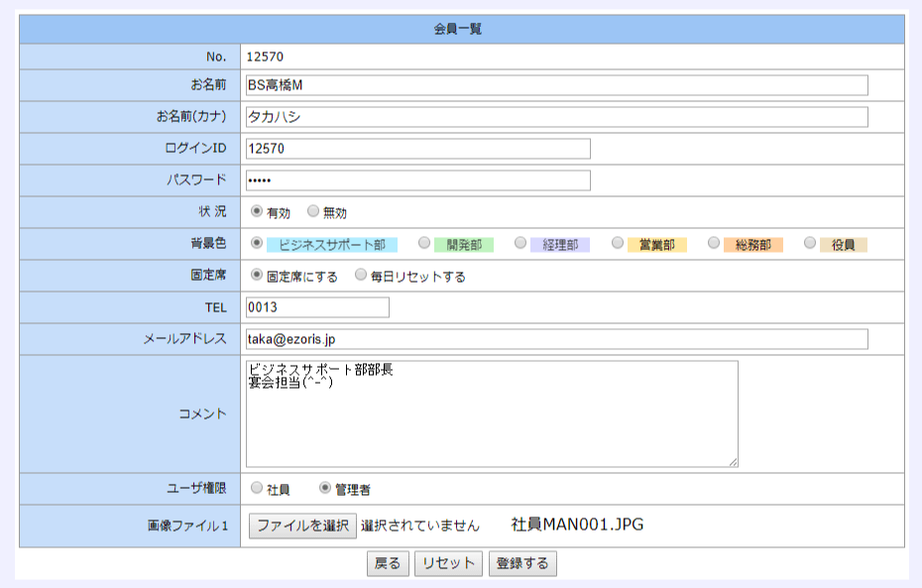
Task: Click the リセット button
Action: (x=449, y=563)
